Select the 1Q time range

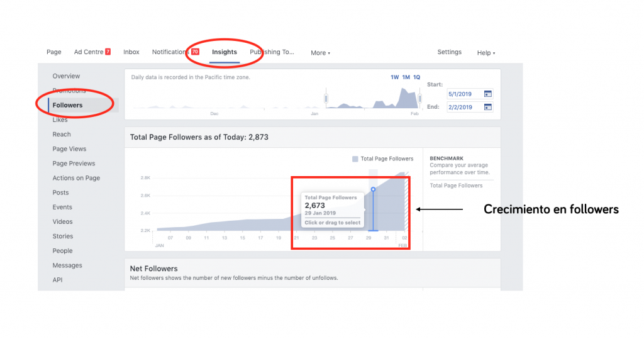pos(416,77)
